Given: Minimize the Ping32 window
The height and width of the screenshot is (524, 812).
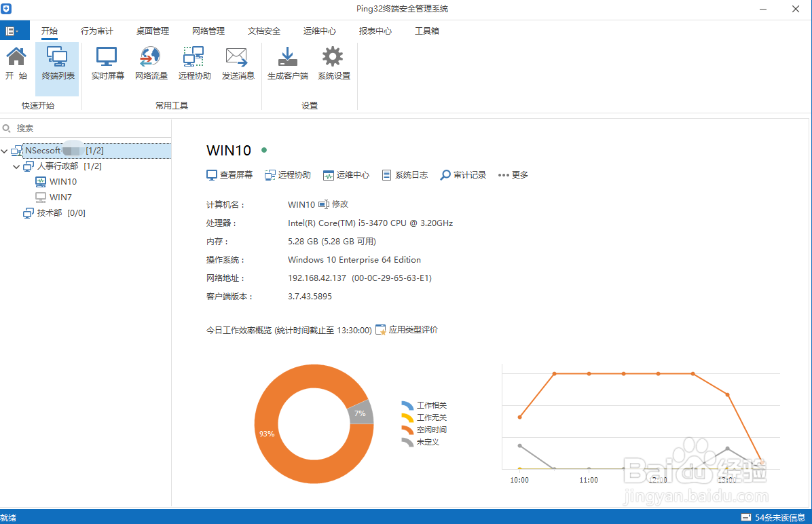Looking at the screenshot, I should (763, 10).
